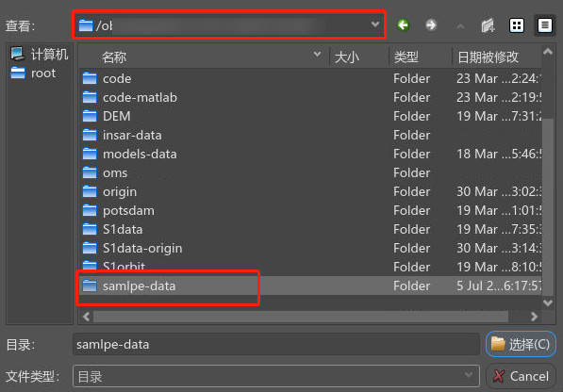Create a new folder icon
This screenshot has width=563, height=392.
pos(488,25)
